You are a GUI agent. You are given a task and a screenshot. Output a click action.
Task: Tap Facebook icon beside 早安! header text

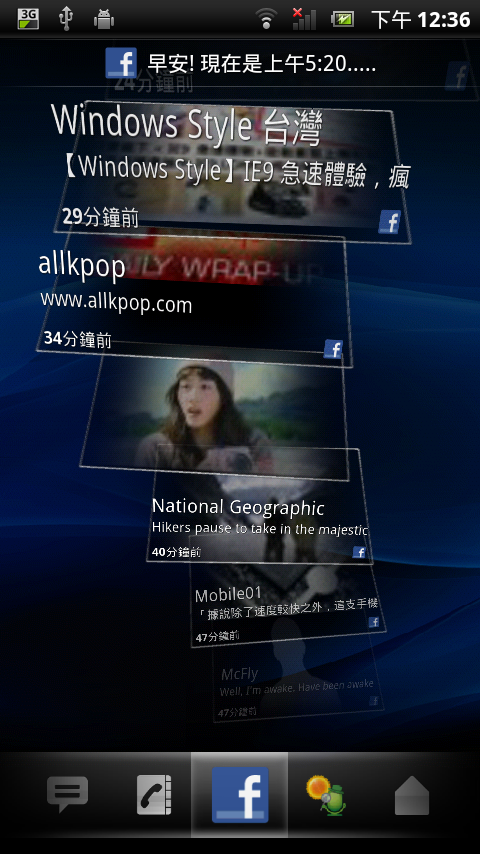pos(121,63)
